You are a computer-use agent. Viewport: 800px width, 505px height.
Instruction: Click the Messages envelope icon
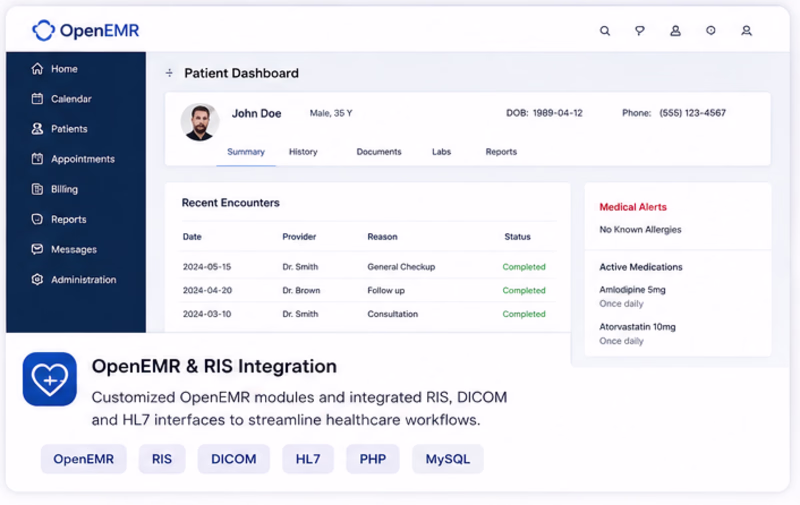[37, 249]
